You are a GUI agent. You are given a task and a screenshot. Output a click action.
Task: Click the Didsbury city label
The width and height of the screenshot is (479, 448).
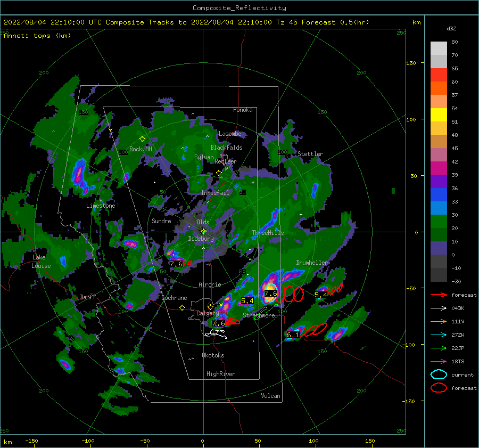(201, 239)
